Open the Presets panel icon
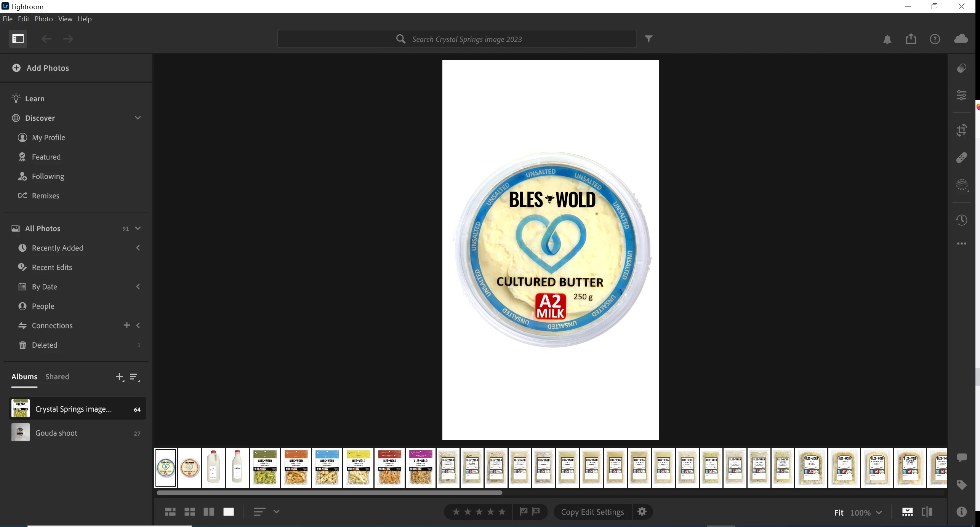980x527 pixels. tap(961, 68)
